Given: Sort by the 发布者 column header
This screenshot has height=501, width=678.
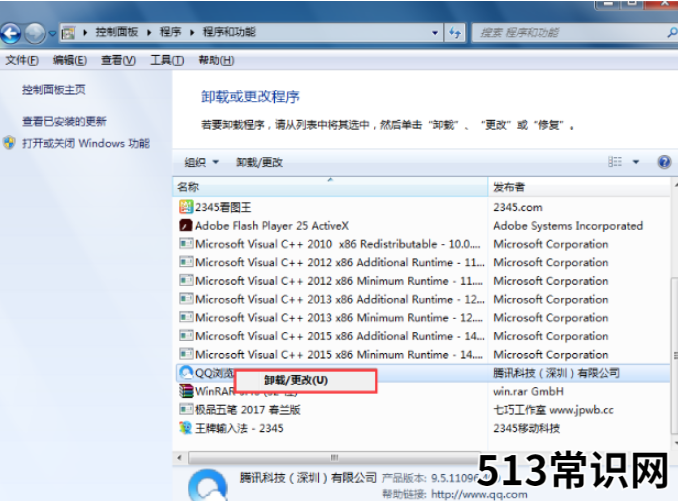Looking at the screenshot, I should 579,187.
